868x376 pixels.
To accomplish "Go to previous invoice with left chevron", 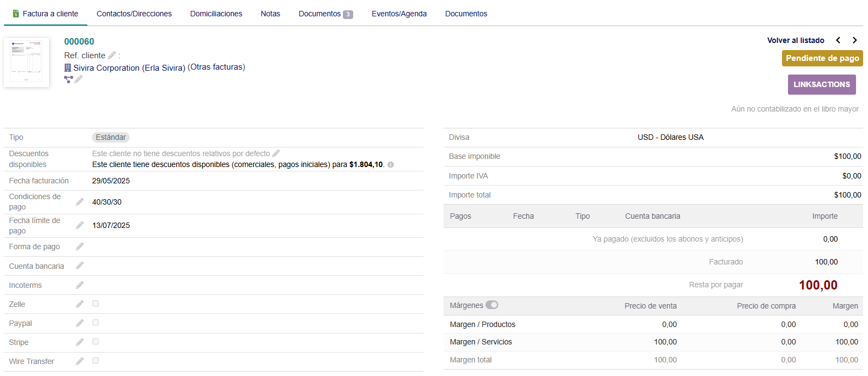I will [838, 40].
